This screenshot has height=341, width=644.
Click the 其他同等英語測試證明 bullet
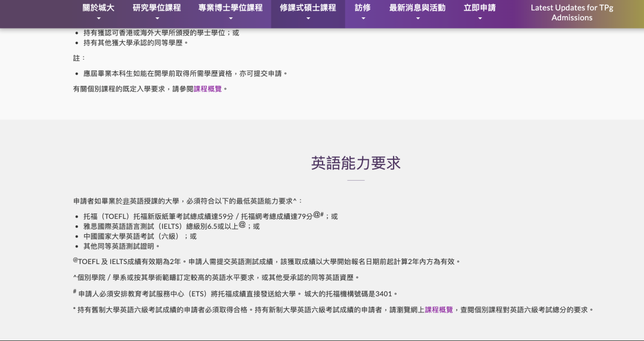click(x=122, y=246)
